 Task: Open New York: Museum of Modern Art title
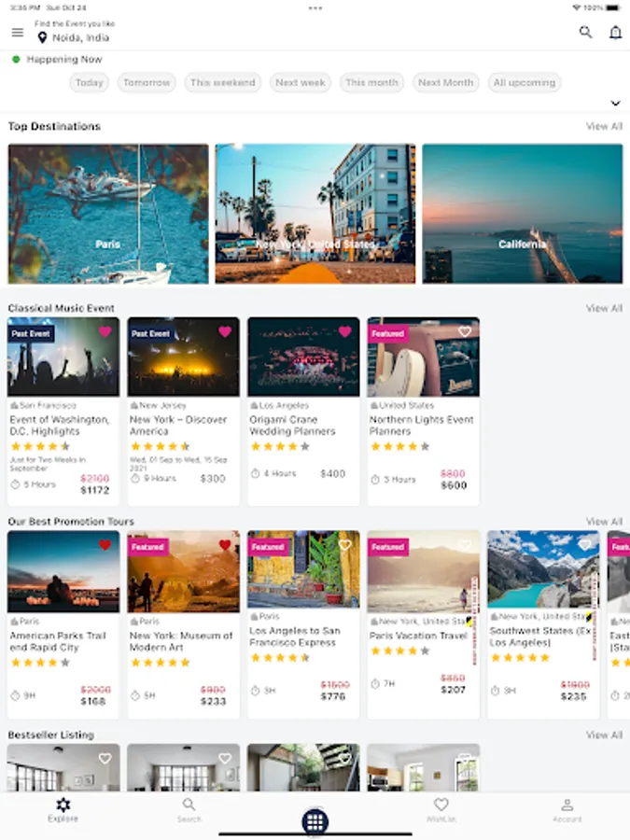click(x=181, y=641)
